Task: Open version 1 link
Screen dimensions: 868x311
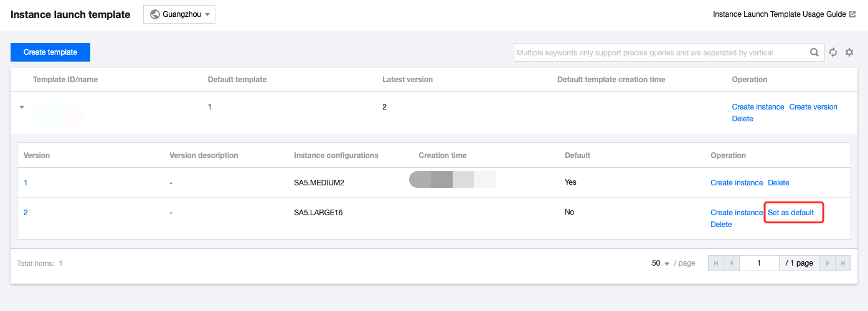Action: pos(26,183)
